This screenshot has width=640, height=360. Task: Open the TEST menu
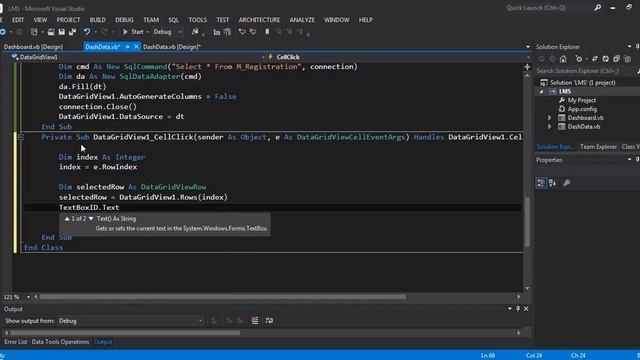[x=222, y=20]
